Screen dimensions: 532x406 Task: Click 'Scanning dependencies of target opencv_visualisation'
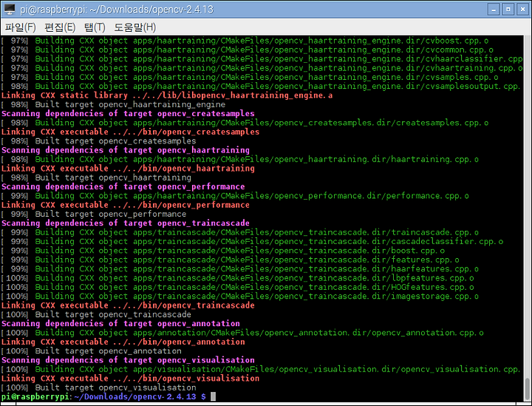coord(128,360)
